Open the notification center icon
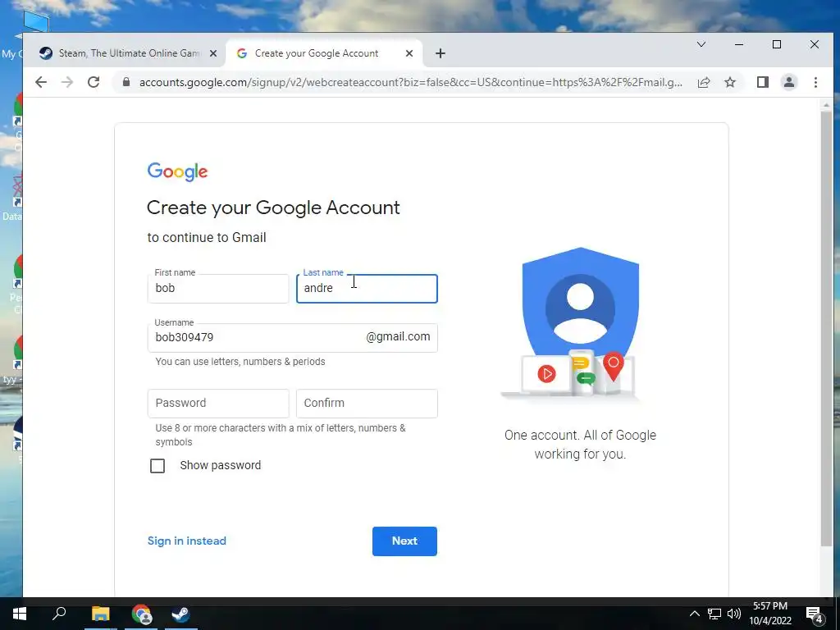Image resolution: width=840 pixels, height=630 pixels. (815, 614)
